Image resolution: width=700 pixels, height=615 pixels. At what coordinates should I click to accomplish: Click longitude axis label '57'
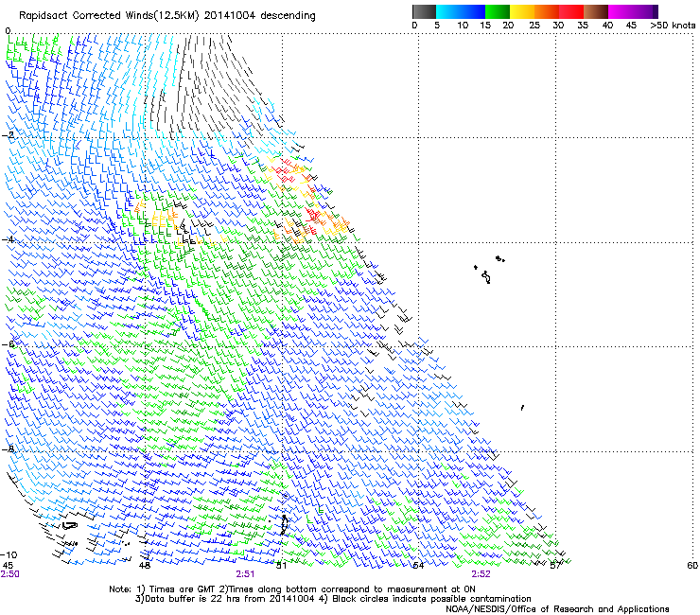coord(555,566)
